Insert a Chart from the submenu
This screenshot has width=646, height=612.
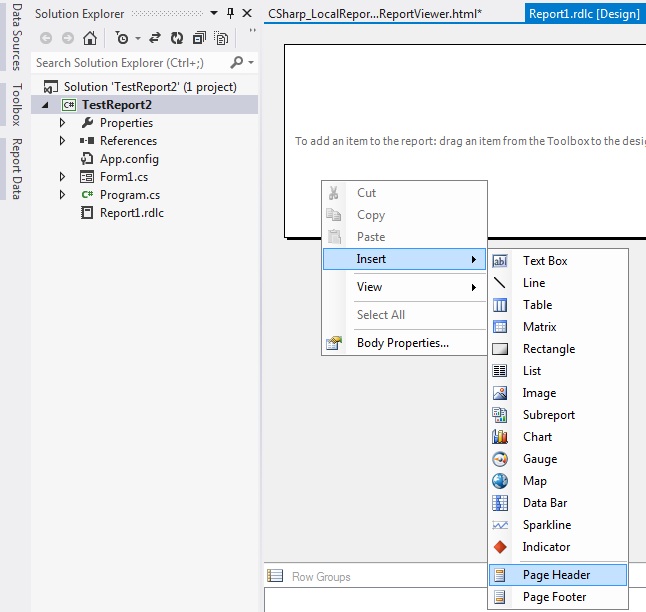pos(537,437)
